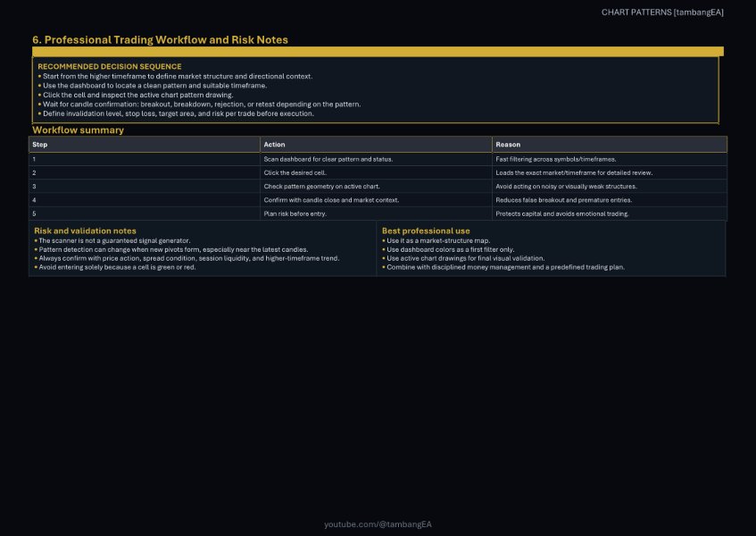Viewport: 756px width, 536px height.
Task: Click cell 'Reduces false breakout and premature entries.'
Action: [x=610, y=200]
